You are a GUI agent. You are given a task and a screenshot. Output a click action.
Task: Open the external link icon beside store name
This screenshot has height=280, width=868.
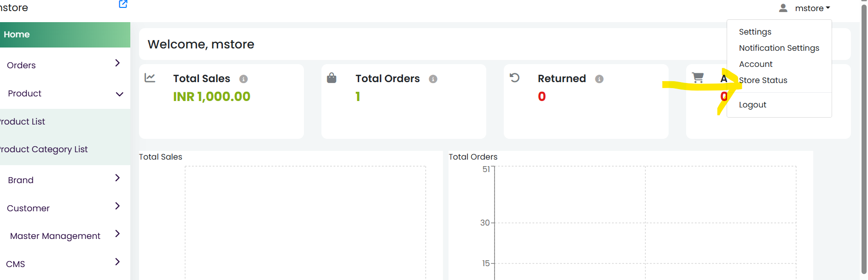[x=123, y=4]
